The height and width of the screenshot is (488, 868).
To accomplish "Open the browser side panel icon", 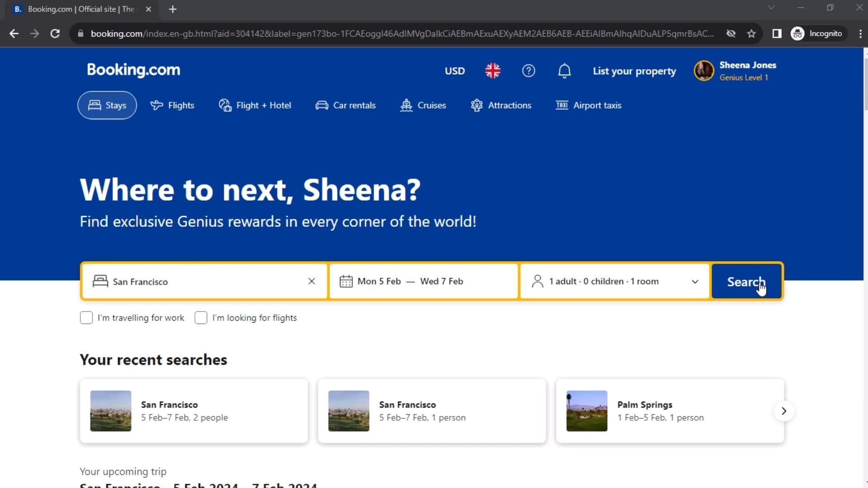I will (x=777, y=33).
